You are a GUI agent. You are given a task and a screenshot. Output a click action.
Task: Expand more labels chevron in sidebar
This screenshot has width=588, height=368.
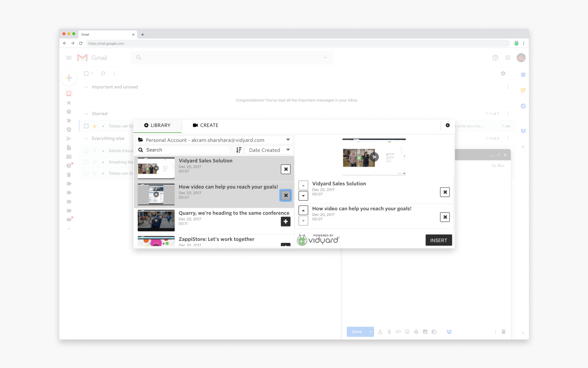pyautogui.click(x=69, y=229)
